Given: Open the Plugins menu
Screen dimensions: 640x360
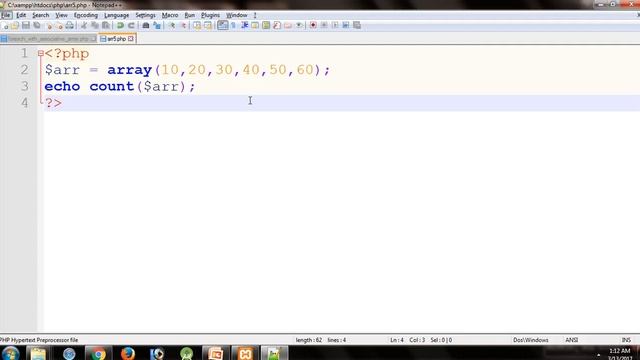Looking at the screenshot, I should click(x=210, y=15).
